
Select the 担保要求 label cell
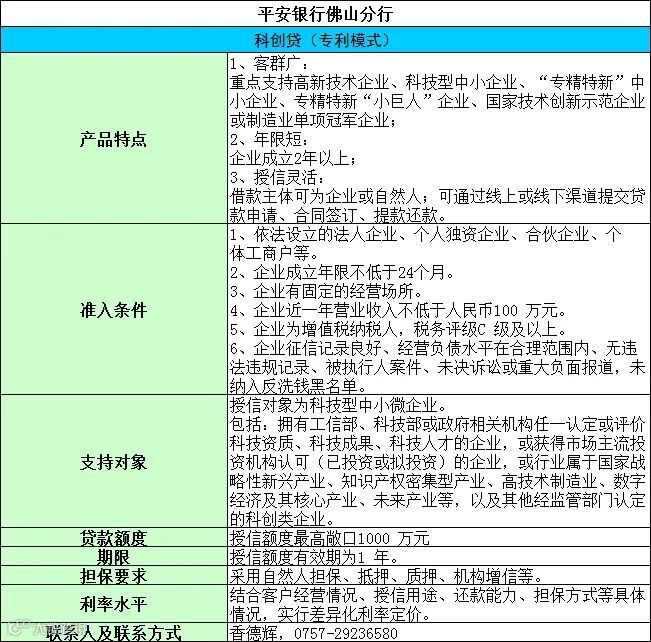tap(114, 576)
